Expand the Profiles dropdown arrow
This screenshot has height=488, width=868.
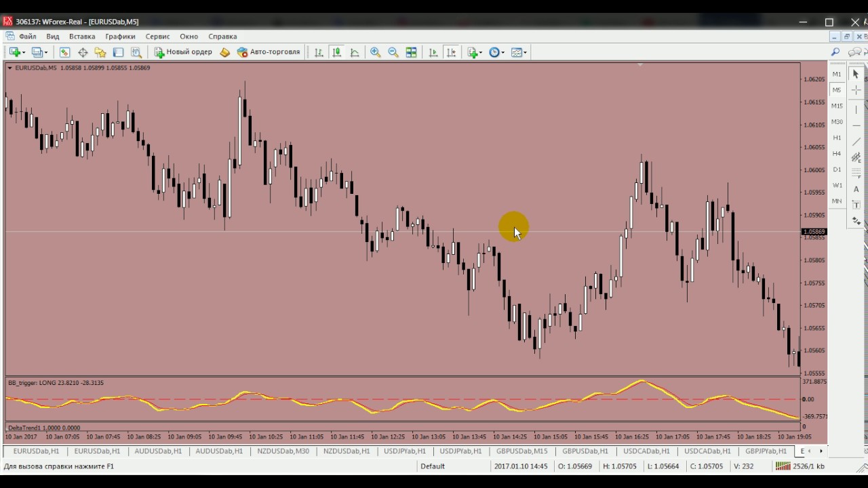46,52
